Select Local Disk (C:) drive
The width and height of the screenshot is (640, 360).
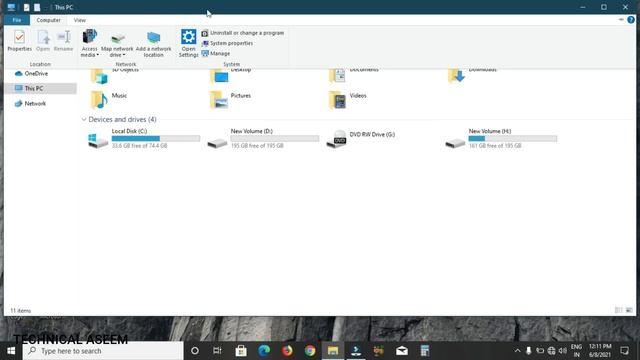coord(144,138)
